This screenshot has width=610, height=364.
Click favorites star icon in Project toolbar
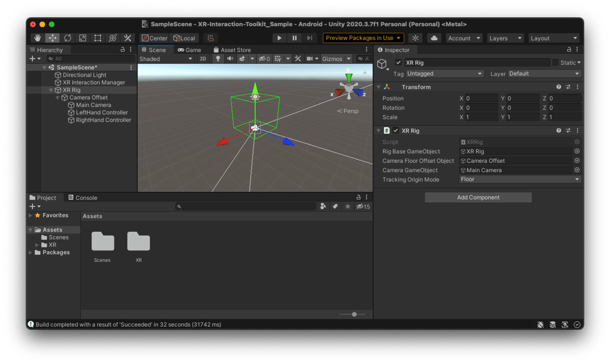coord(348,207)
